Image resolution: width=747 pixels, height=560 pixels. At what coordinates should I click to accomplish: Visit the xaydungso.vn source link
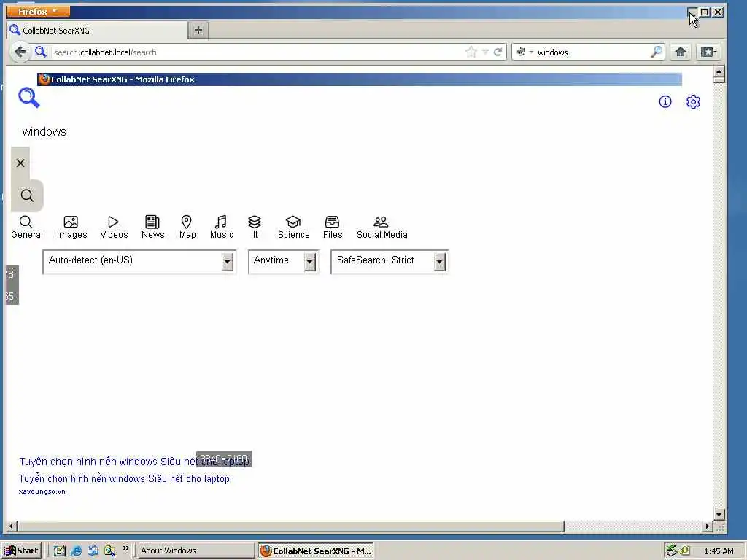(42, 491)
